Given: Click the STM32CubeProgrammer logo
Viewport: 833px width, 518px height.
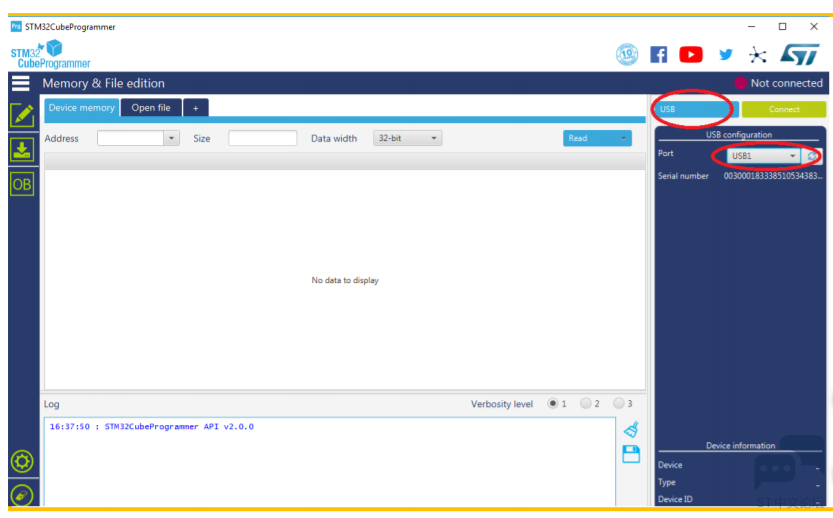Looking at the screenshot, I should click(x=50, y=55).
